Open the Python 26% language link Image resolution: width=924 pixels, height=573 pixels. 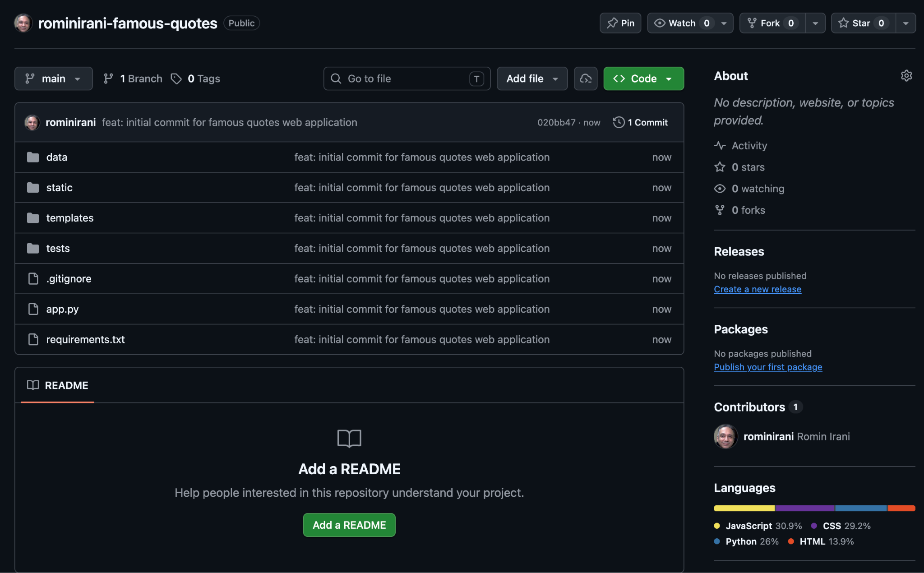coord(746,541)
